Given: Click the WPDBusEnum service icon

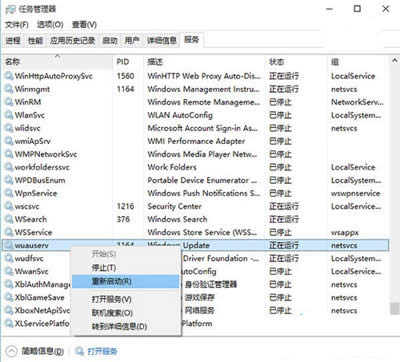Looking at the screenshot, I should click(9, 180).
